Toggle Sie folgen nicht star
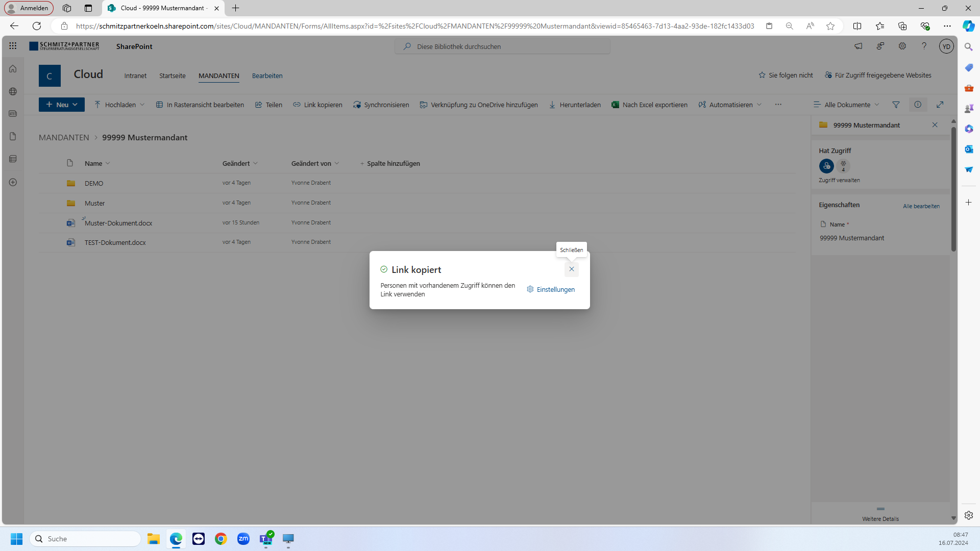Image resolution: width=980 pixels, height=551 pixels. click(786, 75)
